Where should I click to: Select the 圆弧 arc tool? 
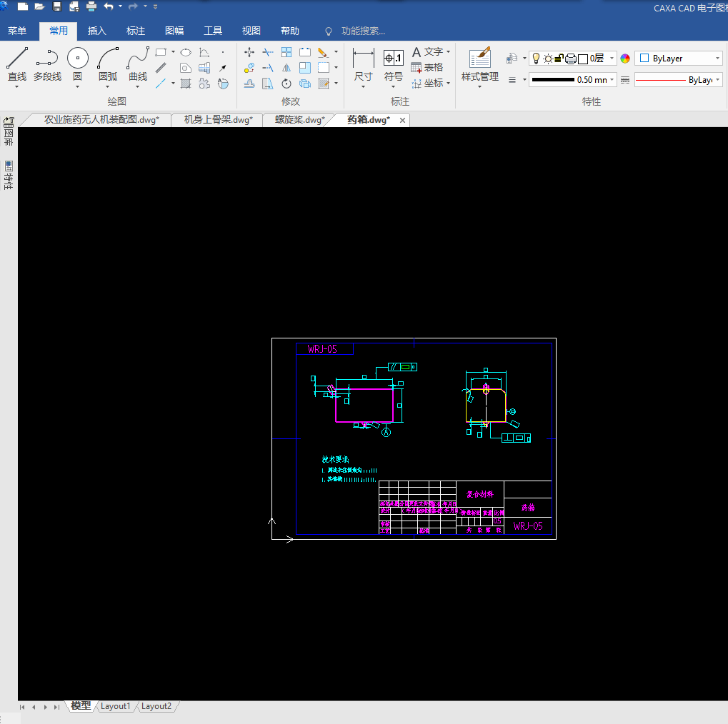coord(108,64)
